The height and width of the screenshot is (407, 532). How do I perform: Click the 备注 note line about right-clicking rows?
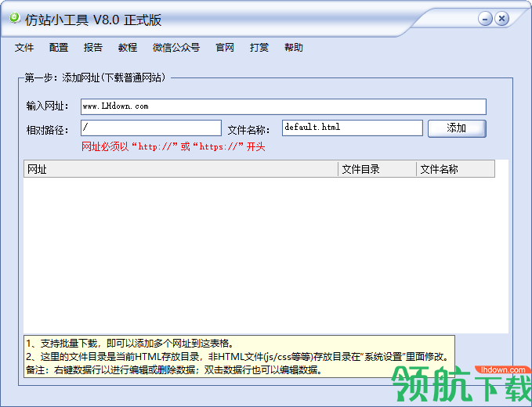(174, 369)
